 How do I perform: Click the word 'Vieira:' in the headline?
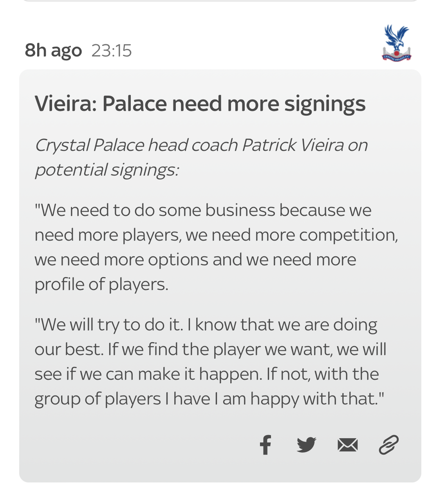click(x=65, y=104)
